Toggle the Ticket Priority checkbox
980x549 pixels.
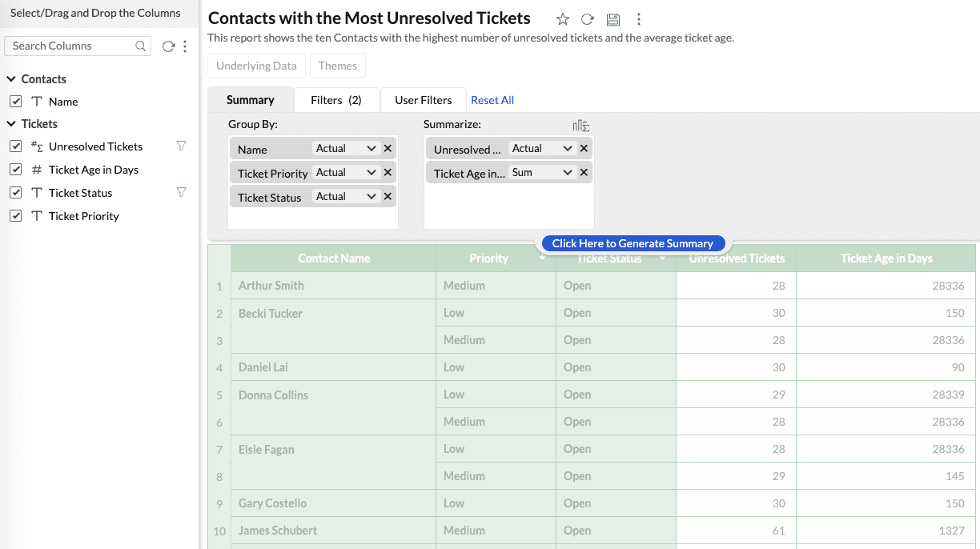(x=15, y=216)
